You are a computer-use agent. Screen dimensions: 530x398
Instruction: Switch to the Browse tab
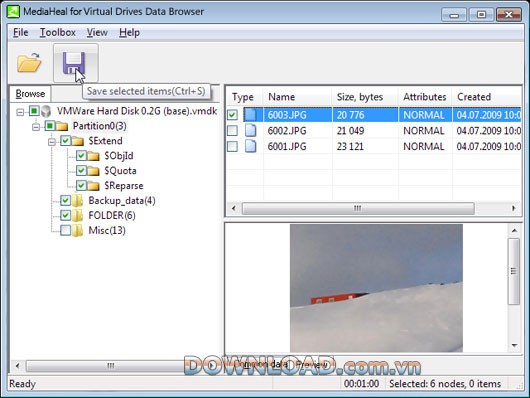(x=30, y=94)
